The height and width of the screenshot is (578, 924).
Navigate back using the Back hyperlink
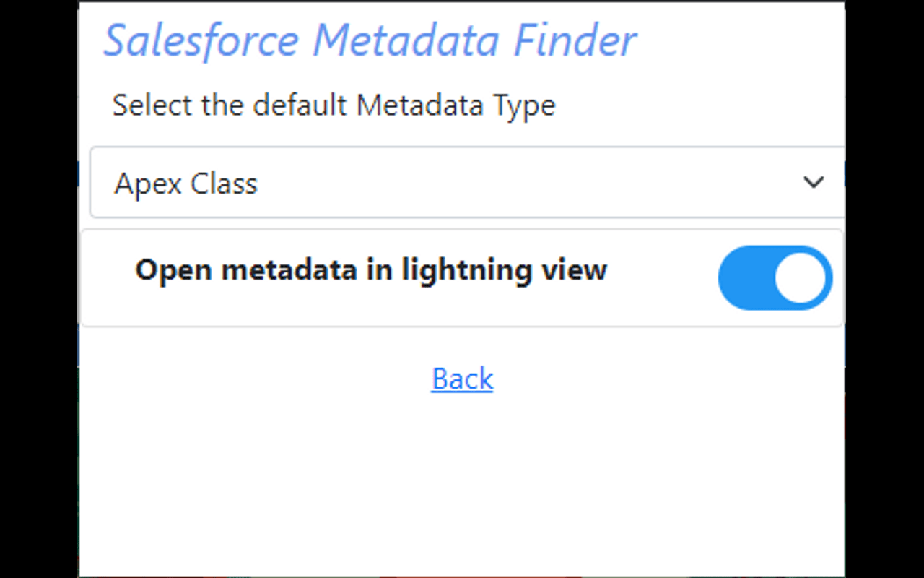(x=462, y=379)
